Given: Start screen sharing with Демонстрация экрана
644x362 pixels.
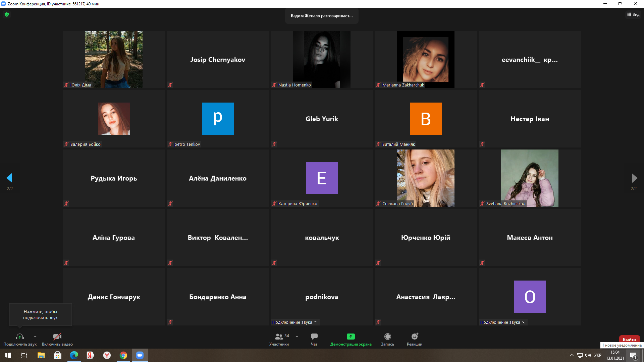Looking at the screenshot, I should 351,337.
